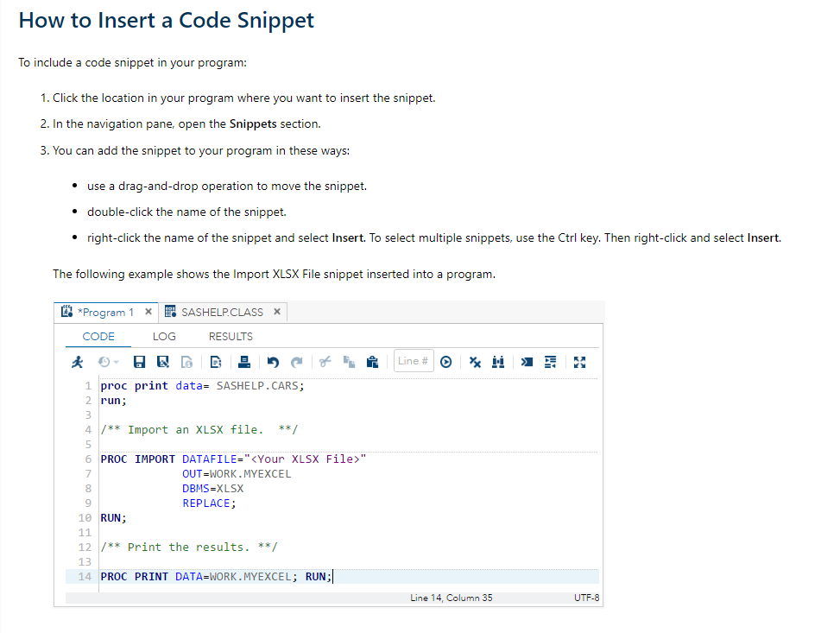The height and width of the screenshot is (633, 840).
Task: Click the Line # input field
Action: coord(413,361)
